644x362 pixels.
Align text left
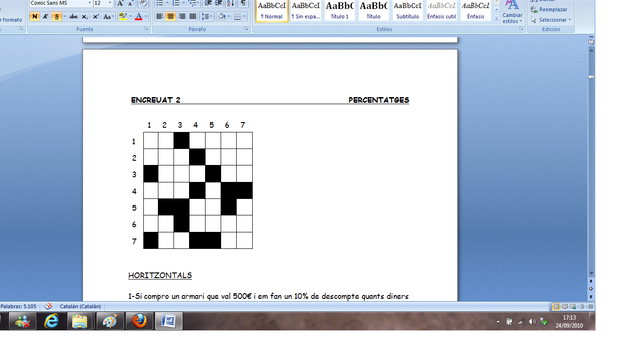(160, 16)
